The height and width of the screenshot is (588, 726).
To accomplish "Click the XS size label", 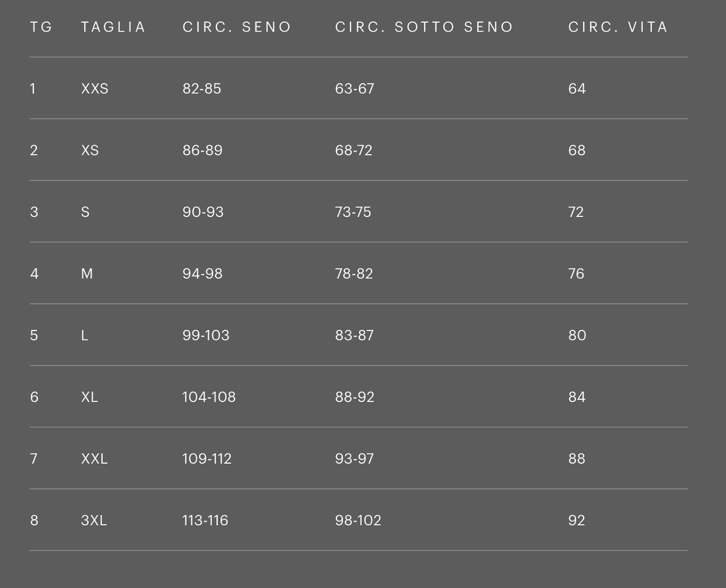I will click(x=90, y=150).
